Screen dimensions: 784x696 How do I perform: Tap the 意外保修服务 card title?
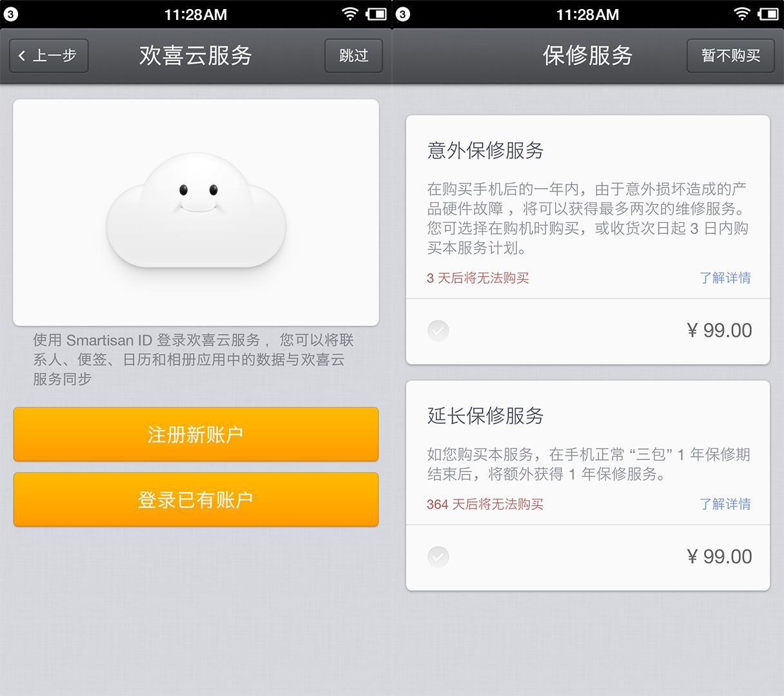point(485,150)
